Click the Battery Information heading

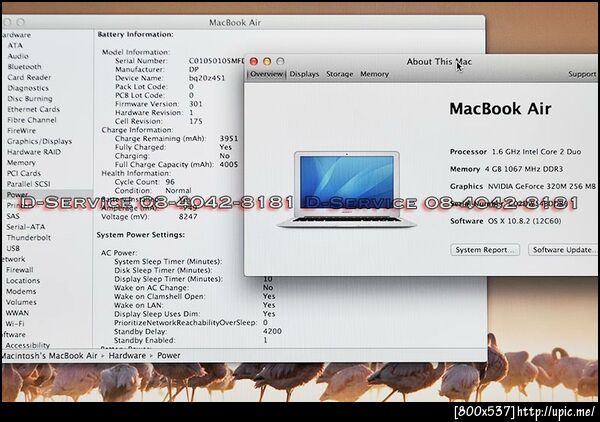click(x=135, y=34)
